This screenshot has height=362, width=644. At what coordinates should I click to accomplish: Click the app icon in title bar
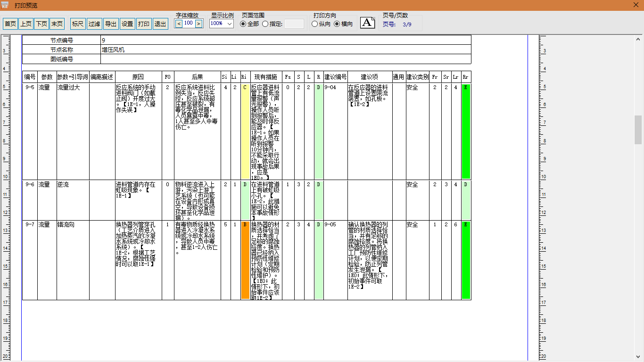5,5
